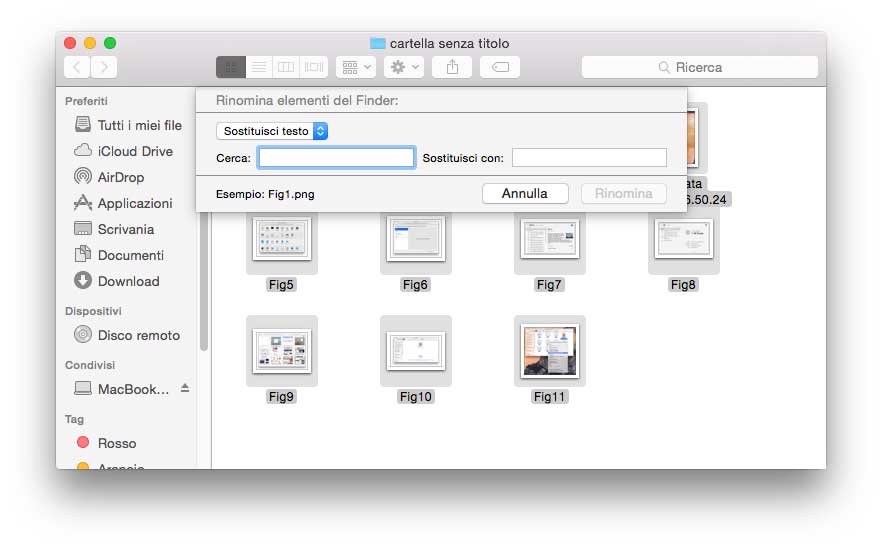Click the edit tags toolbar button
Image resolution: width=882 pixels, height=549 pixels.
click(500, 68)
